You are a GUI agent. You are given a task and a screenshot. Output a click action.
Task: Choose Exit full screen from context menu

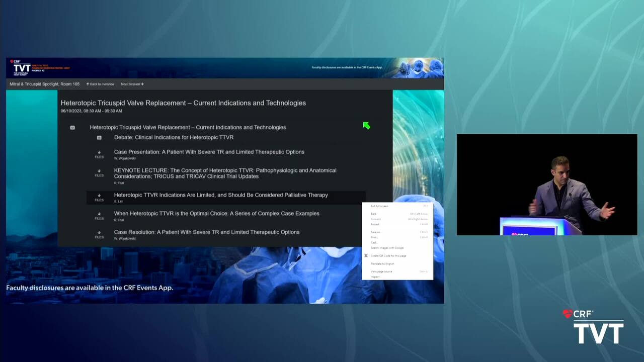coord(397,206)
